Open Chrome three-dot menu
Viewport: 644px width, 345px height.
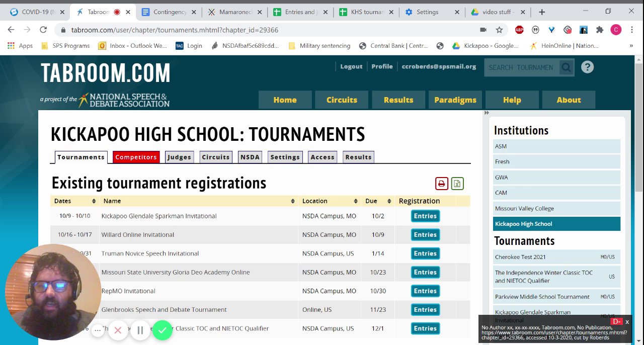click(x=631, y=30)
